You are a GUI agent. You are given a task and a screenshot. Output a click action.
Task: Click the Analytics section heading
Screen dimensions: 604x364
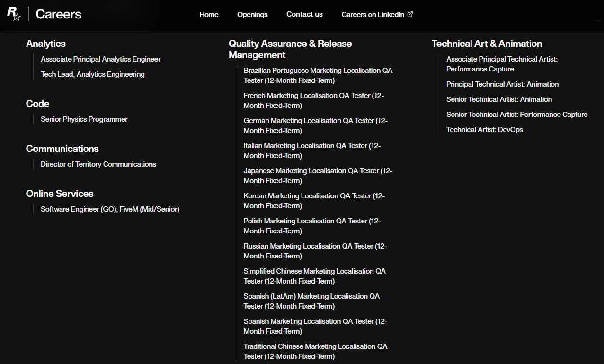tap(46, 44)
